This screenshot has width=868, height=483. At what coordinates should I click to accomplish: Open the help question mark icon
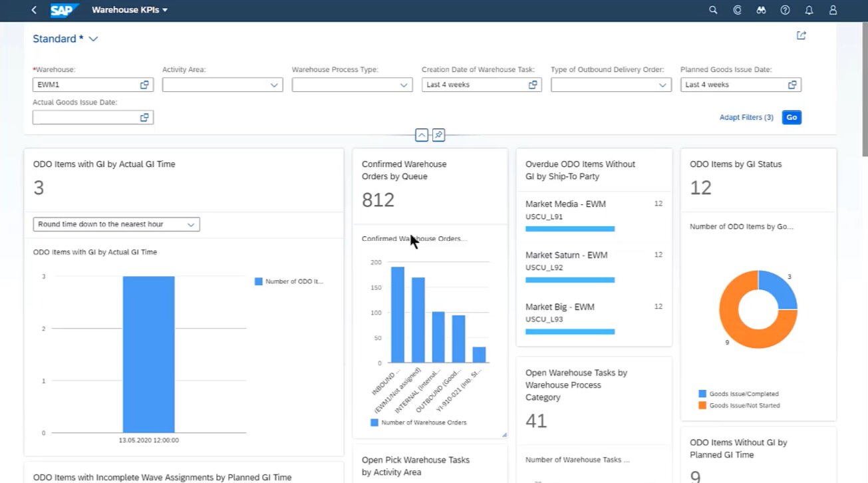[x=785, y=10]
